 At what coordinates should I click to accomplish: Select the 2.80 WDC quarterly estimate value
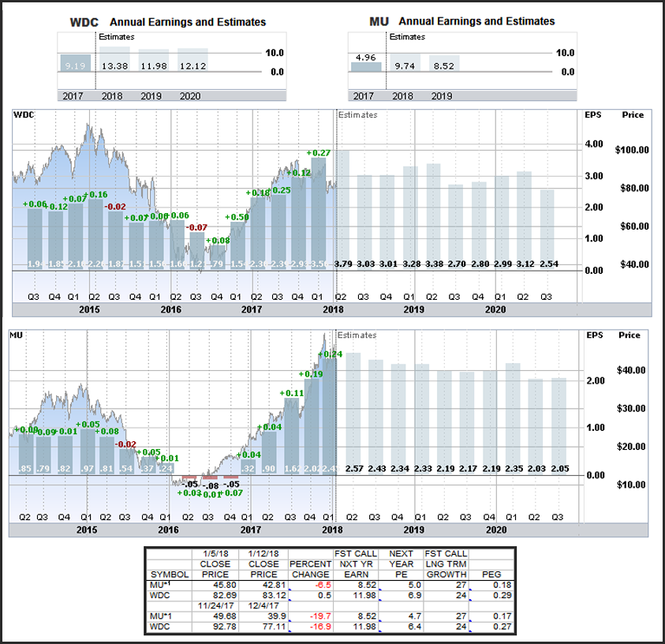480,264
